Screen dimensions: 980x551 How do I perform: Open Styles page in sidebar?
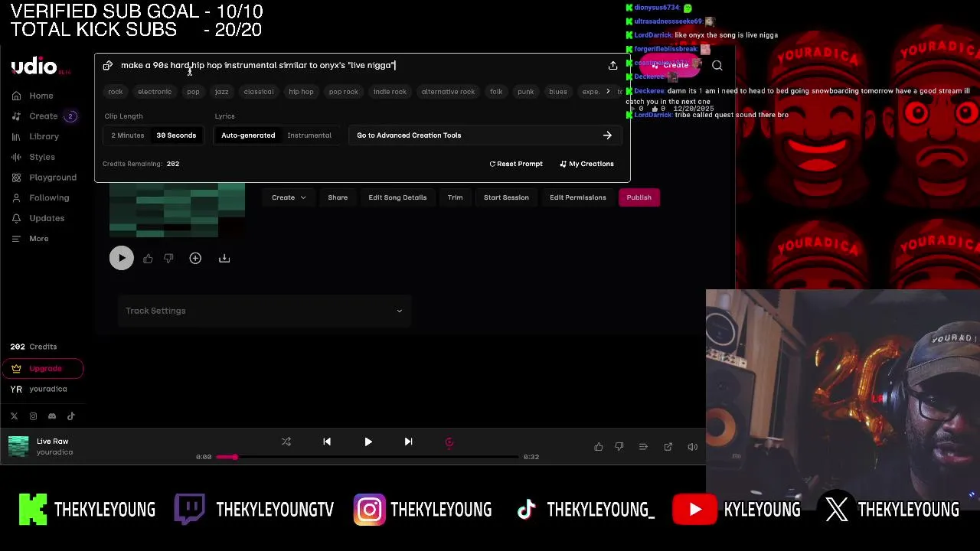pos(34,157)
